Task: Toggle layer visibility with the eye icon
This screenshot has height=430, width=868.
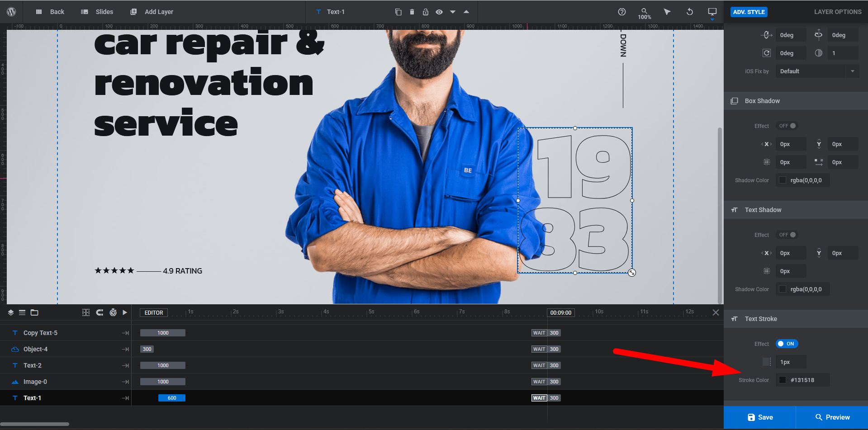Action: pos(439,12)
